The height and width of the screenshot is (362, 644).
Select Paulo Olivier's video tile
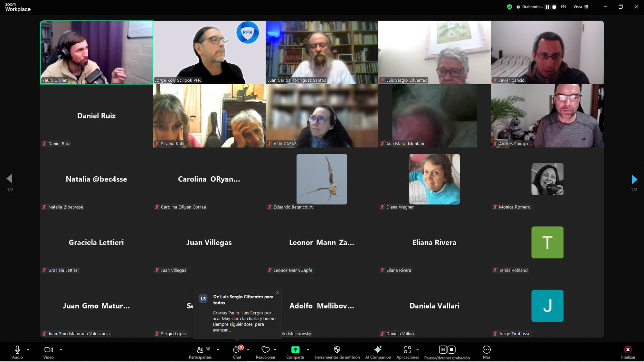coord(97,52)
